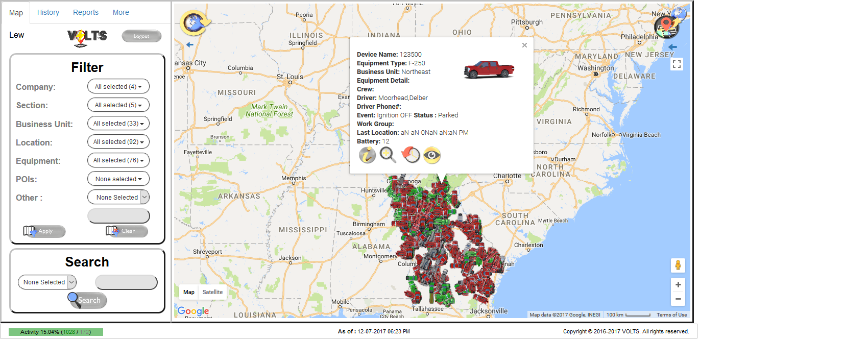Viewport: 868px width, 340px height.
Task: Click the yellow eye watch icon
Action: 432,155
